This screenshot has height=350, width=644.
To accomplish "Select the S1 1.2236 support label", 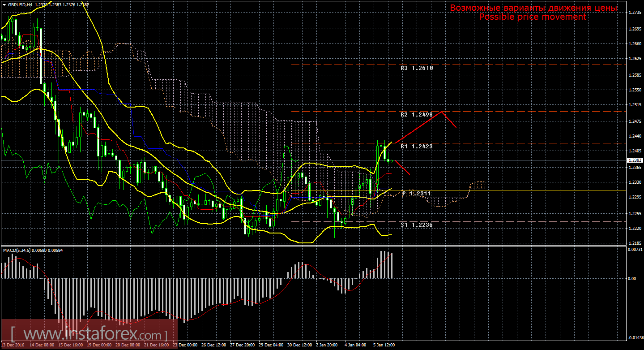I will [417, 225].
